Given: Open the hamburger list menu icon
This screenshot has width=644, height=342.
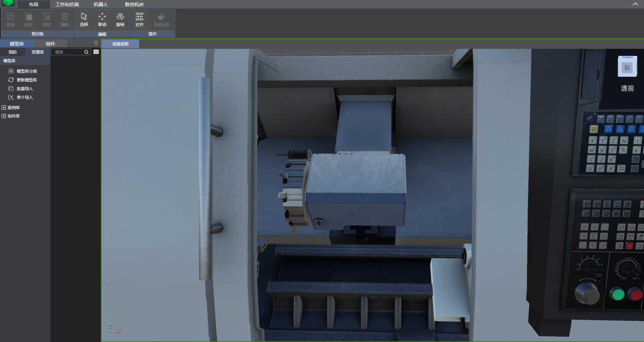Looking at the screenshot, I should 96,52.
